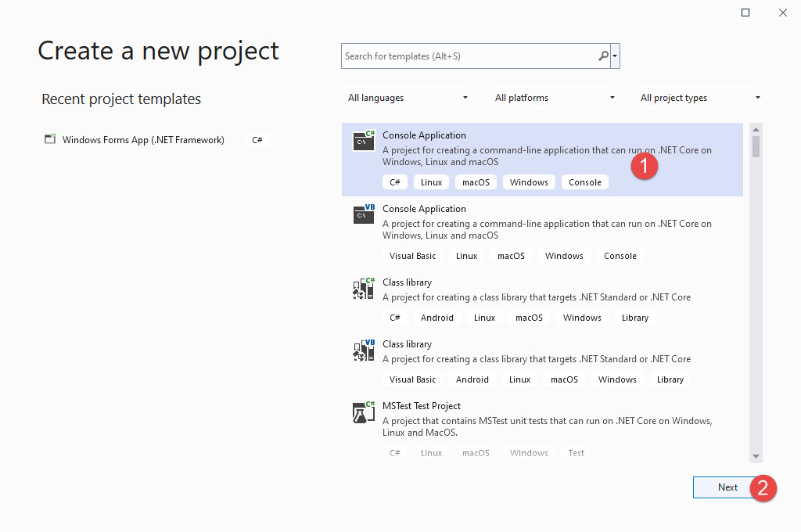Image resolution: width=801 pixels, height=532 pixels.
Task: Click the MSTest Test Project template icon
Action: click(x=363, y=412)
